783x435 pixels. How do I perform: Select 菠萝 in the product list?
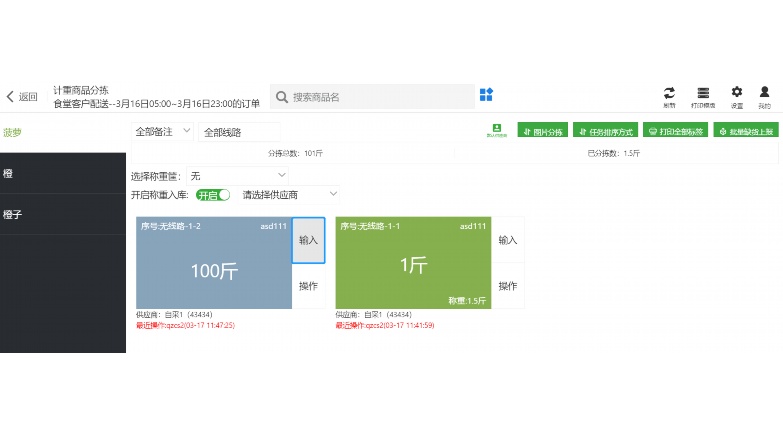63,133
